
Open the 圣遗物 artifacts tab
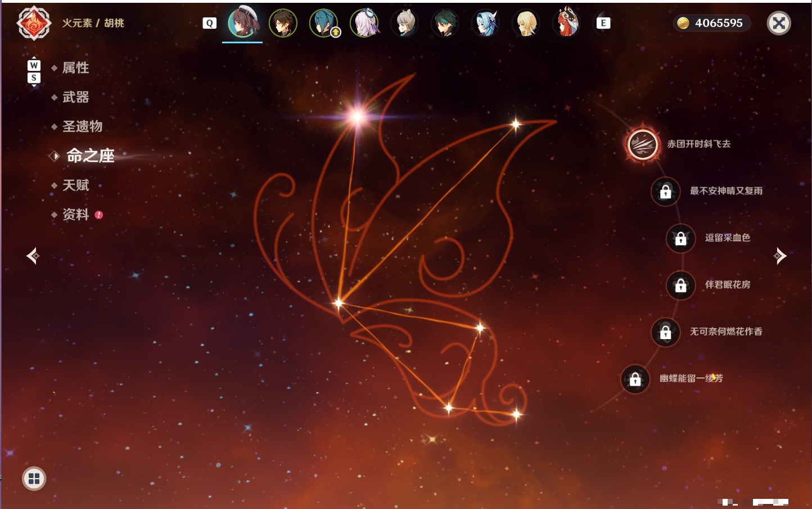pyautogui.click(x=82, y=127)
